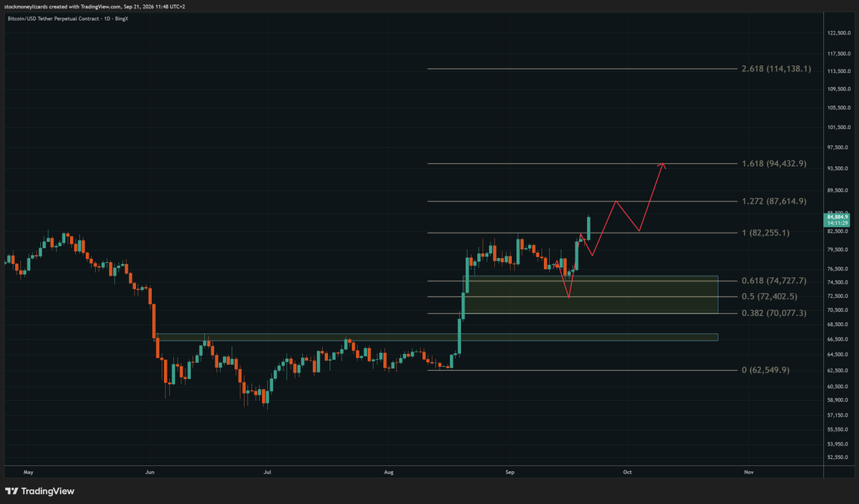Click the 53,950.0 price axis label
The image size is (859, 504).
pyautogui.click(x=837, y=445)
